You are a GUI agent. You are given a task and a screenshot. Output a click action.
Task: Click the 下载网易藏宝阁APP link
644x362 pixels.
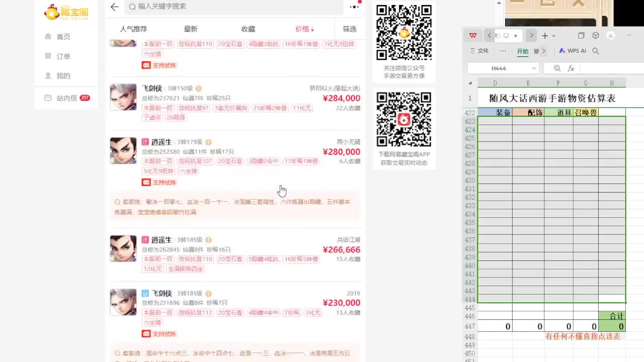pyautogui.click(x=403, y=154)
